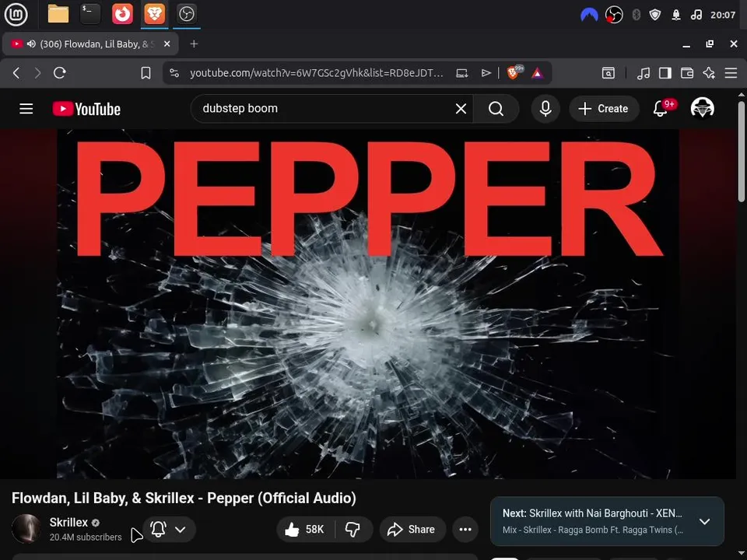Viewport: 747px width, 560px height.
Task: Select the Flowdan, Lil Baby YouTube tab
Action: point(90,44)
